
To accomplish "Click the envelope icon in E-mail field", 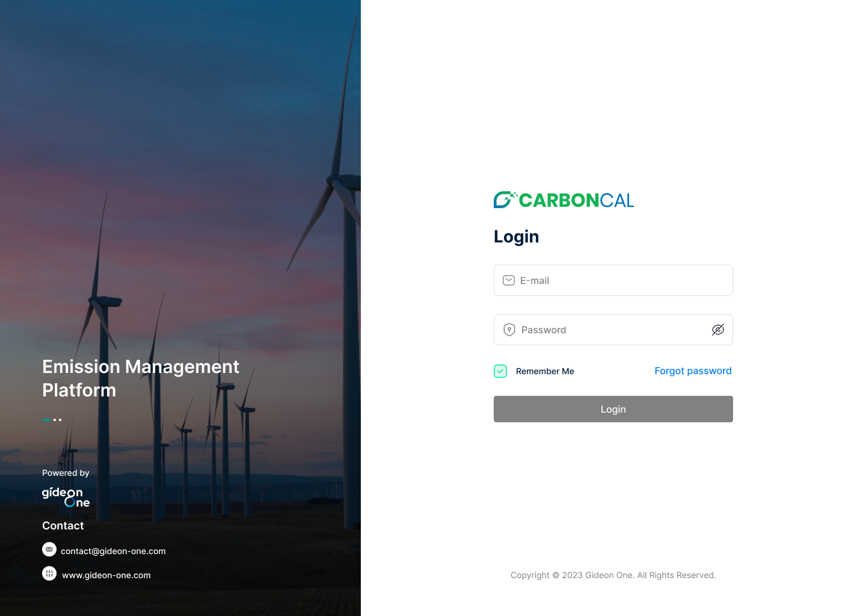I will coord(509,280).
